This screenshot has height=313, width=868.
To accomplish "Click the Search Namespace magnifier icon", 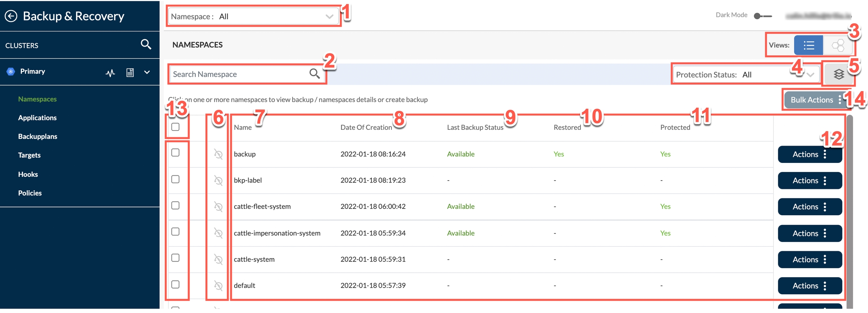I will (x=315, y=74).
